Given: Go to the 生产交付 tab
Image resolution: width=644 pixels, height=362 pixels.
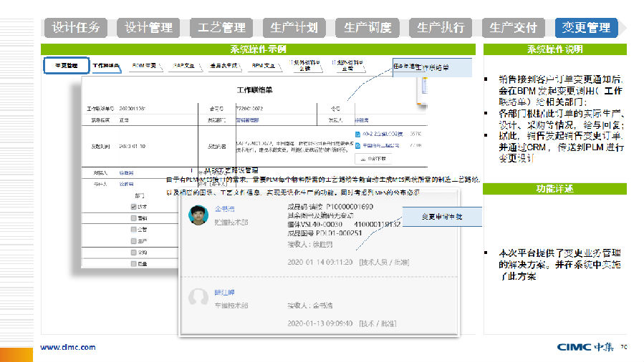Looking at the screenshot, I should (513, 28).
